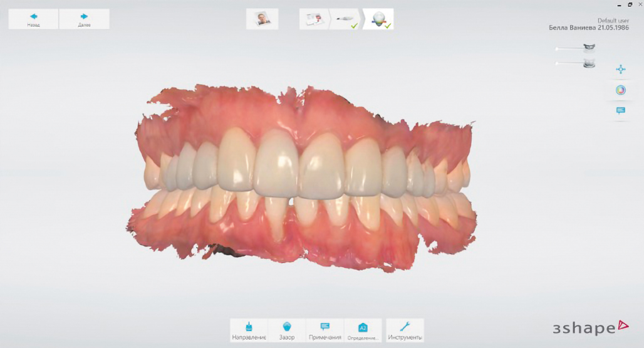Select the Определение shade A2 tool

coord(363,330)
